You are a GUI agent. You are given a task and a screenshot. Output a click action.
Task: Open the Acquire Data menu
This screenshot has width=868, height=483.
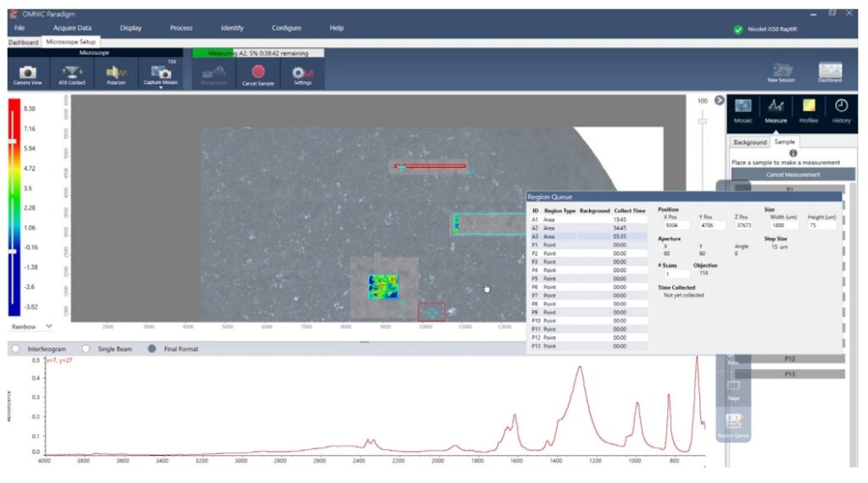click(71, 28)
